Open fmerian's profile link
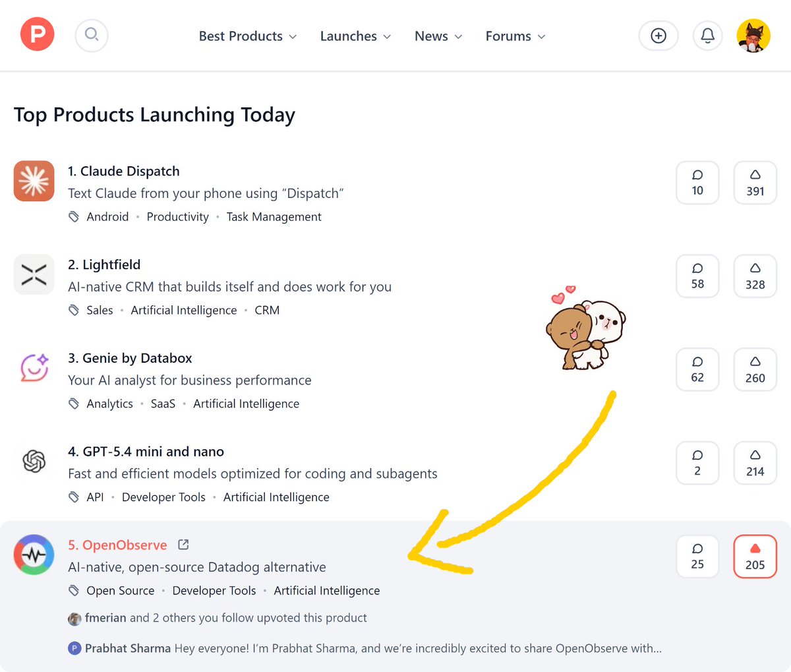 105,618
